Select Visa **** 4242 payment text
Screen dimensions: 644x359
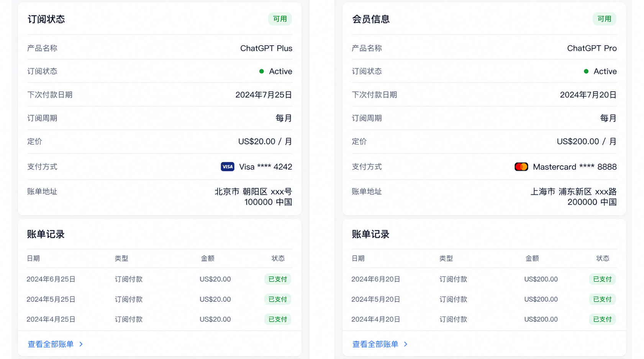pyautogui.click(x=265, y=167)
